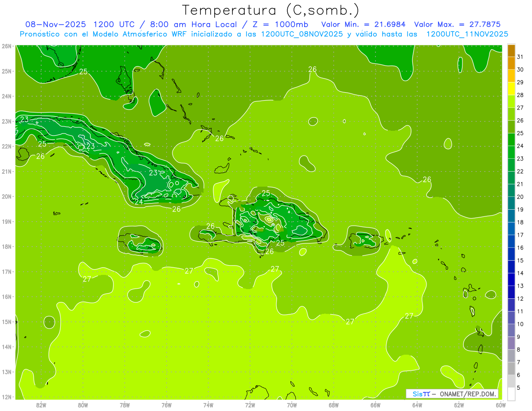Select the "Valor Min. = 21.6984" value

(363, 24)
